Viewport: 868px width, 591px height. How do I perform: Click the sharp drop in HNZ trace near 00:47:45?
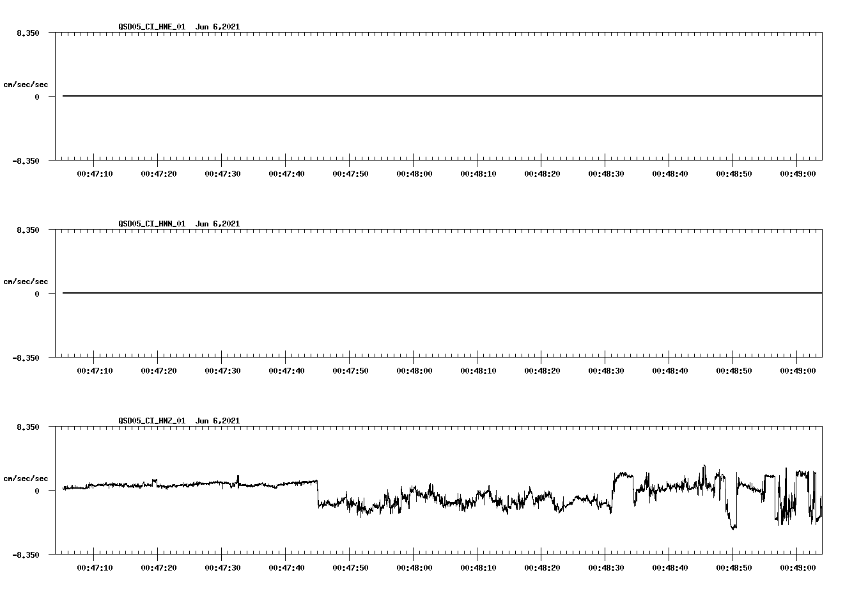pos(318,494)
